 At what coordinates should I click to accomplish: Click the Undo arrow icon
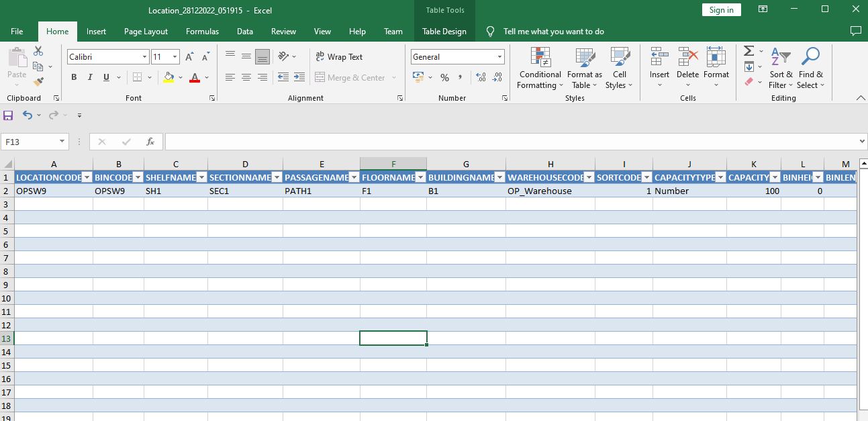(27, 115)
